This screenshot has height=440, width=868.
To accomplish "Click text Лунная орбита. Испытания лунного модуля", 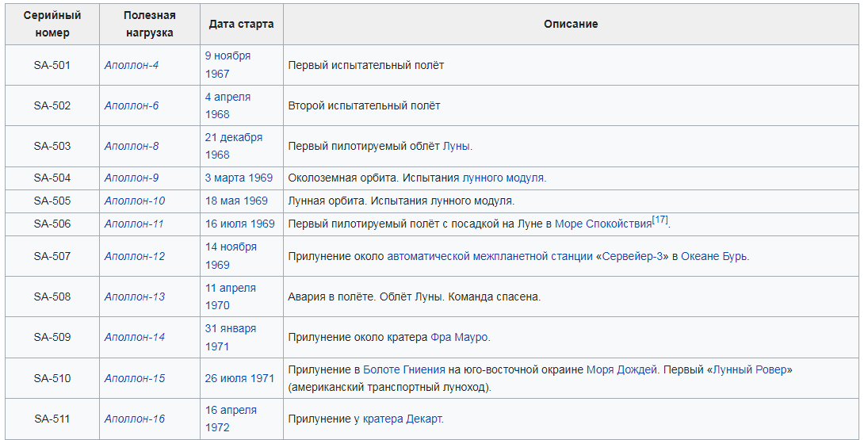I will pos(401,201).
